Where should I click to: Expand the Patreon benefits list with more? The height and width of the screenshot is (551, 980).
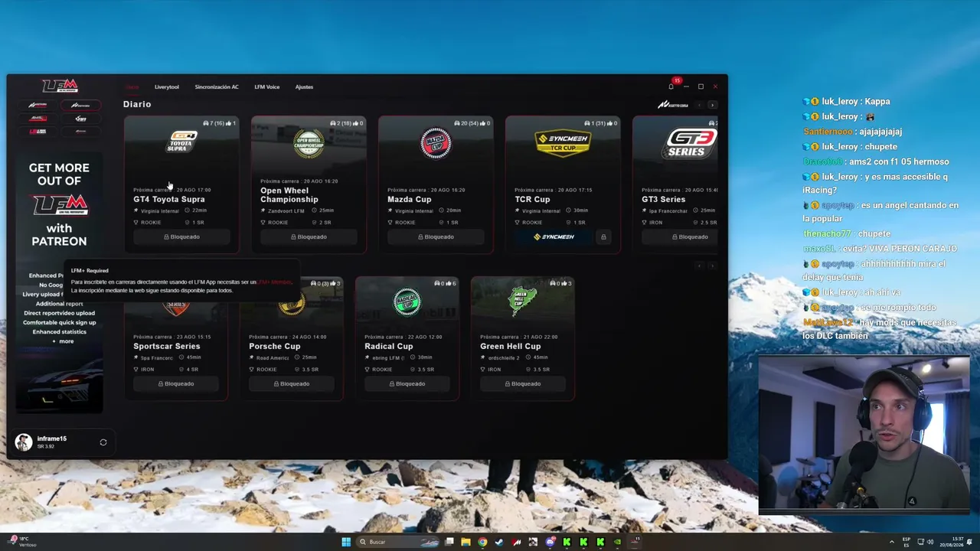(x=63, y=341)
